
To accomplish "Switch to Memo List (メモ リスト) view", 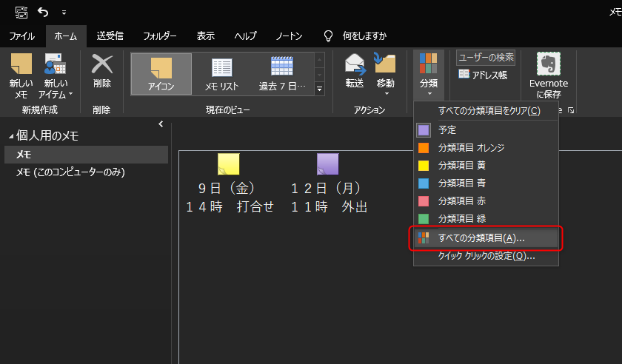I will tap(221, 74).
